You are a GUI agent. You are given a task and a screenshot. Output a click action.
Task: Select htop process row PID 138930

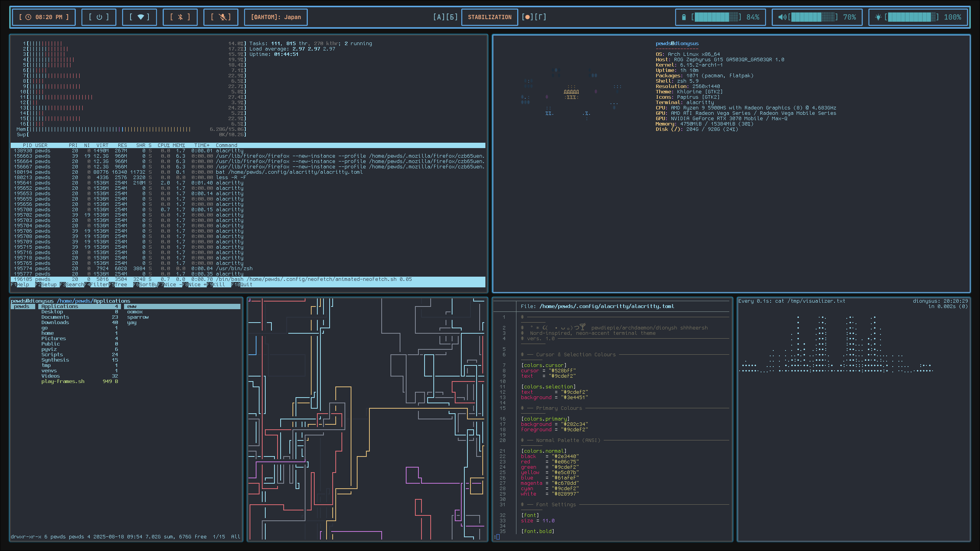[x=248, y=151]
